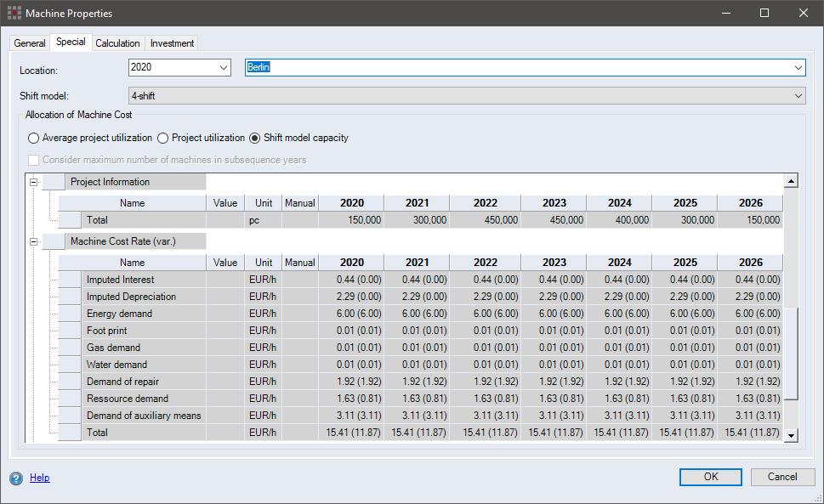Click the row header button beside Demand of repair
The image size is (824, 504).
pos(70,382)
